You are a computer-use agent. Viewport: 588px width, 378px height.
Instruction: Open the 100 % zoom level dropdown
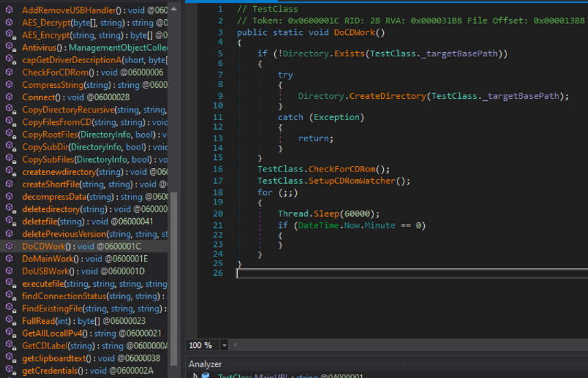pos(224,345)
